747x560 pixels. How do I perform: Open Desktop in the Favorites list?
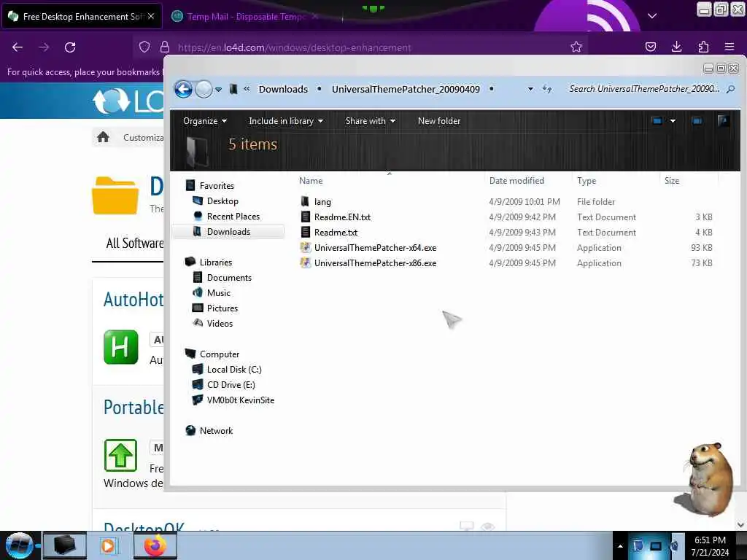click(x=222, y=201)
